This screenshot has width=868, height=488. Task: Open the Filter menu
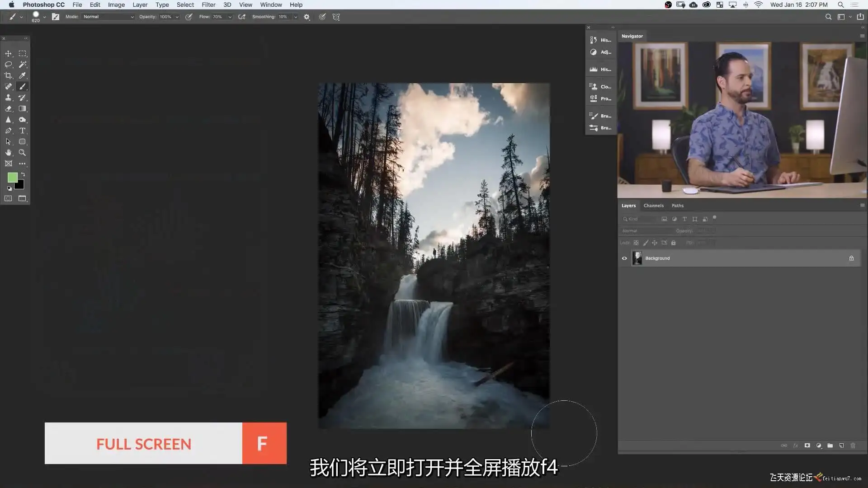pos(208,5)
